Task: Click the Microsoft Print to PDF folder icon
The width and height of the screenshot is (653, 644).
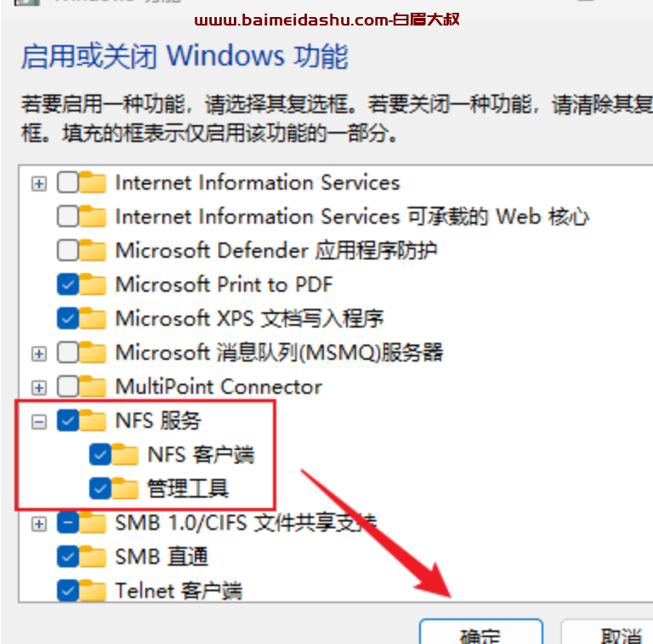Action: 93,284
